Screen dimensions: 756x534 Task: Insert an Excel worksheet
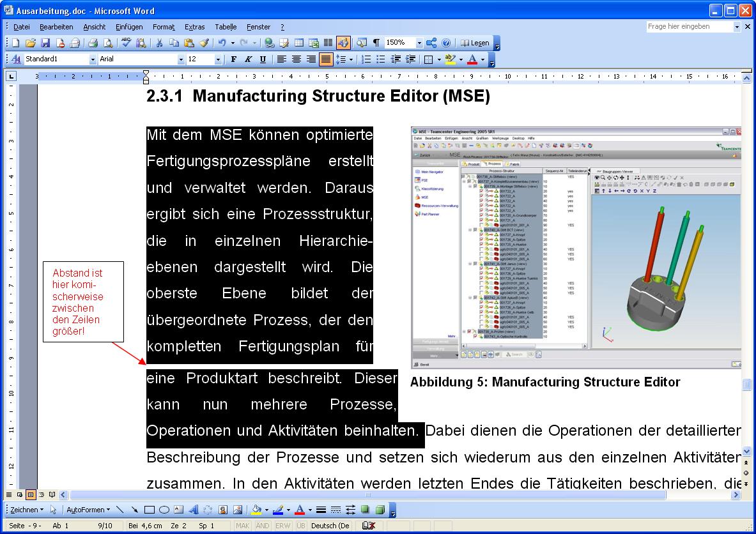tap(314, 43)
